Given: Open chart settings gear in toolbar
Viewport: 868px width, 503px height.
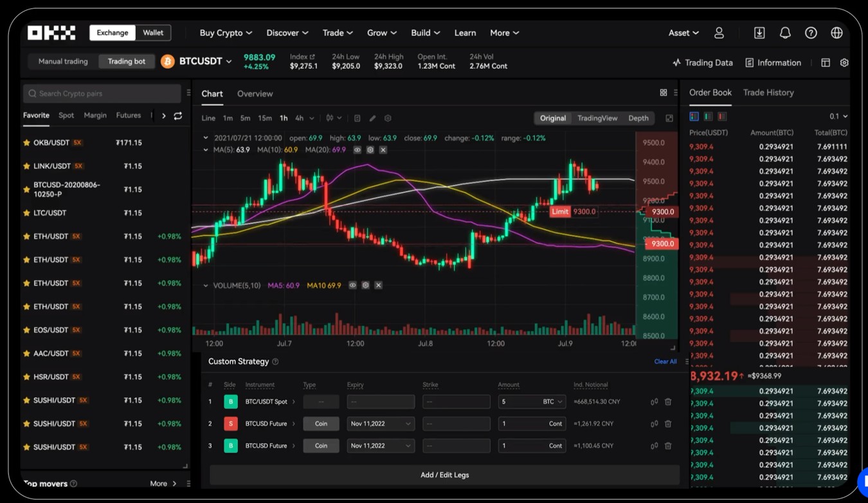Looking at the screenshot, I should [x=388, y=118].
